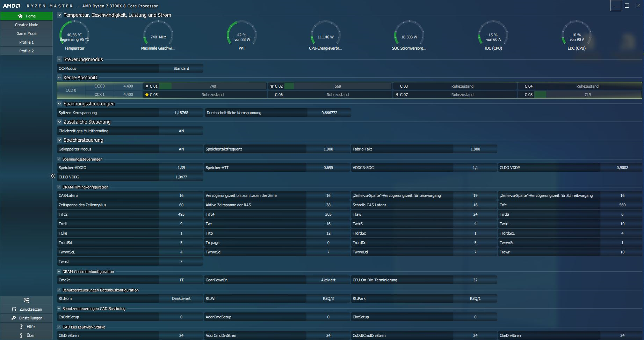Click the Temperatur gauge
Screen dimensions: 644x340
74,35
